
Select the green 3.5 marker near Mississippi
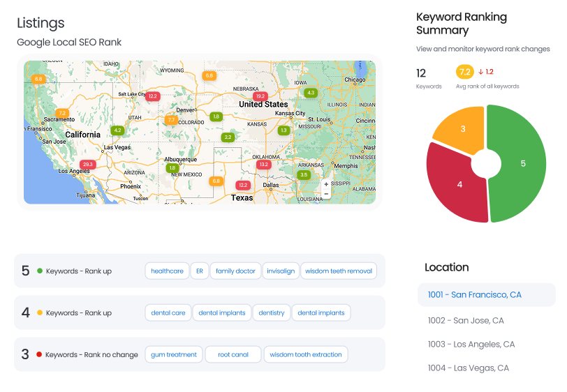[x=303, y=174]
